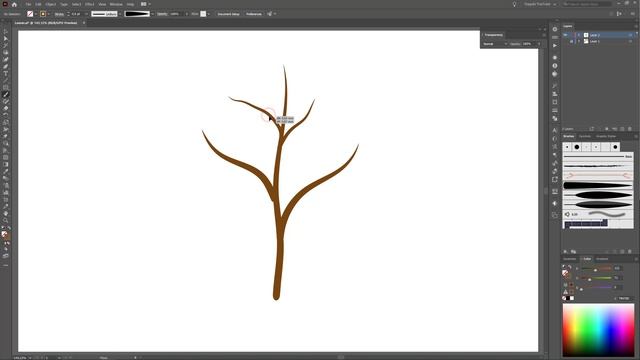Click the Layers panel tab
The image size is (640, 360).
pos(568,26)
